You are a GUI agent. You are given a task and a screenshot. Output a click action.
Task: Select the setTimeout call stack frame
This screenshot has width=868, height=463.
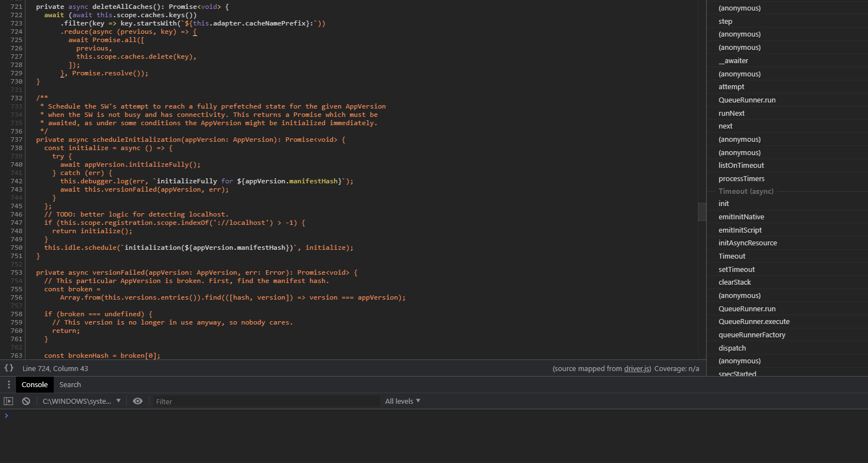coord(787,269)
